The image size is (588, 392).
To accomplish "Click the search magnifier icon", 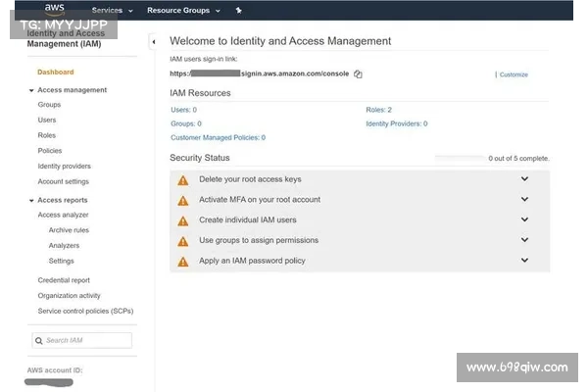I will tap(38, 341).
